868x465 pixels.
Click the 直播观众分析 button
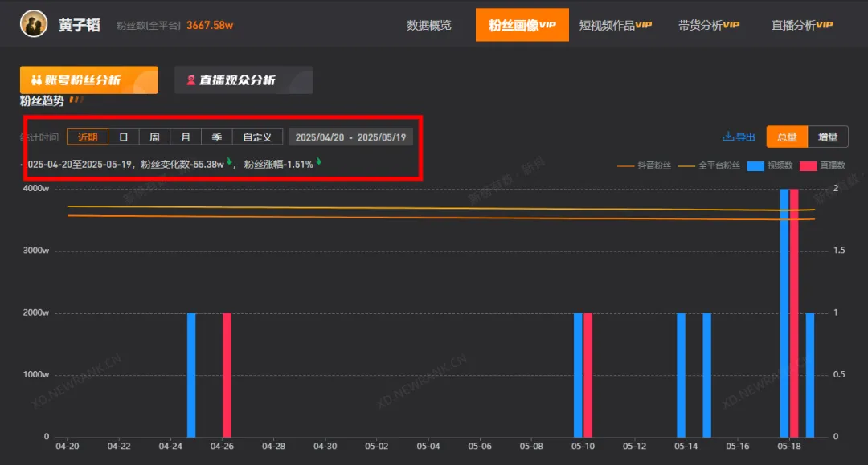244,80
